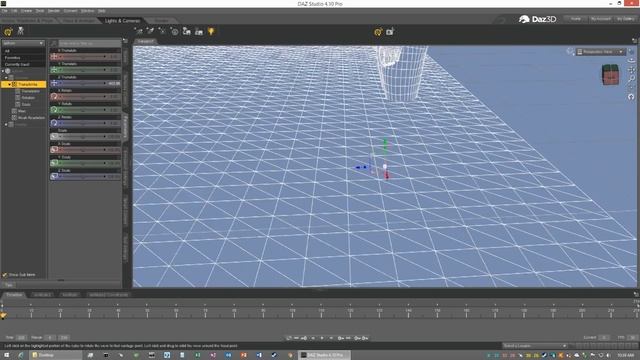This screenshot has height=360, width=640.
Task: Open the Create menu
Action: click(27, 11)
